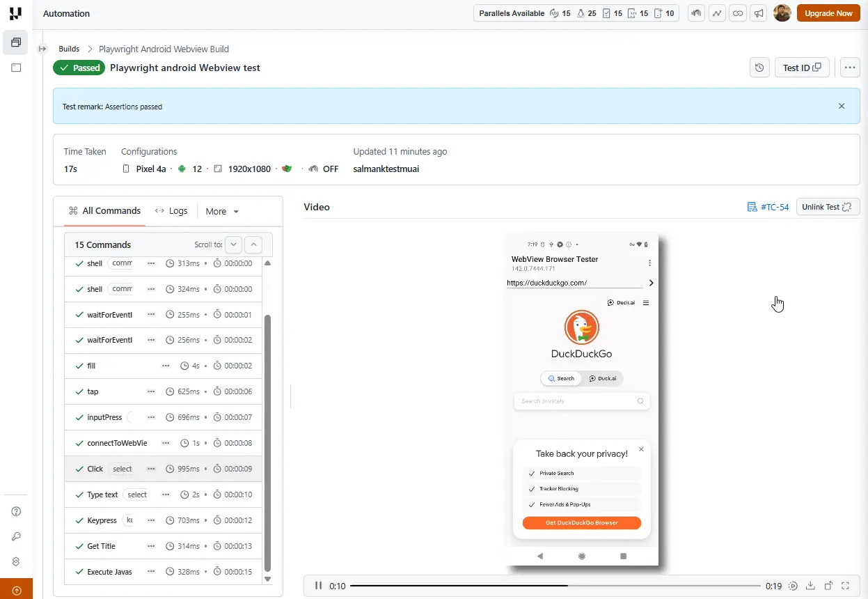
Task: Open the Automation builds sidebar icon
Action: (x=16, y=42)
